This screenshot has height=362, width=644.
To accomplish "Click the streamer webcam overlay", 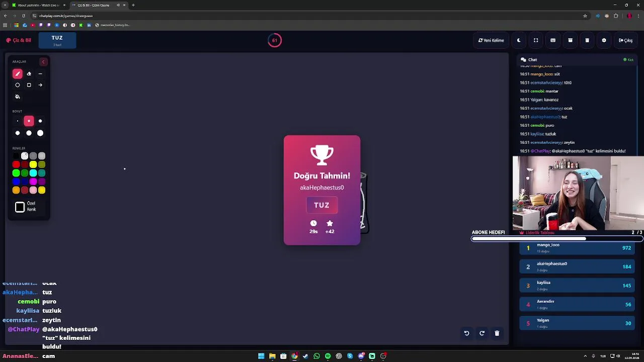I will point(578,193).
